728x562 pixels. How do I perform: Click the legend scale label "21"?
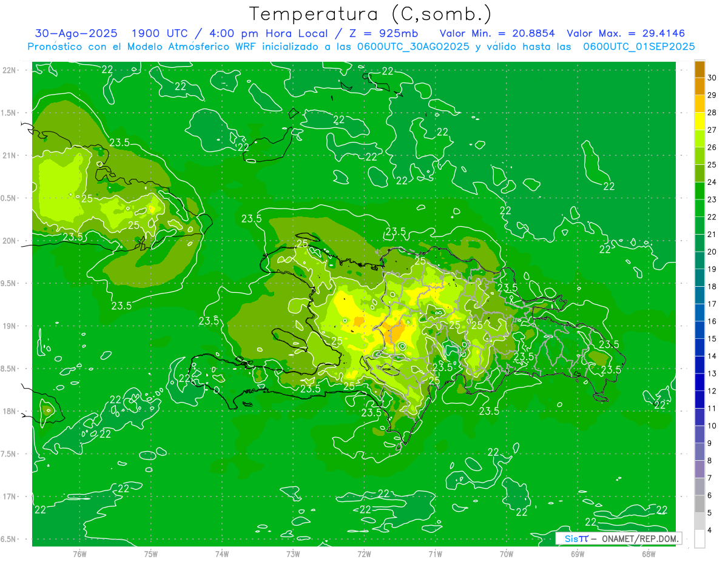[x=712, y=235]
